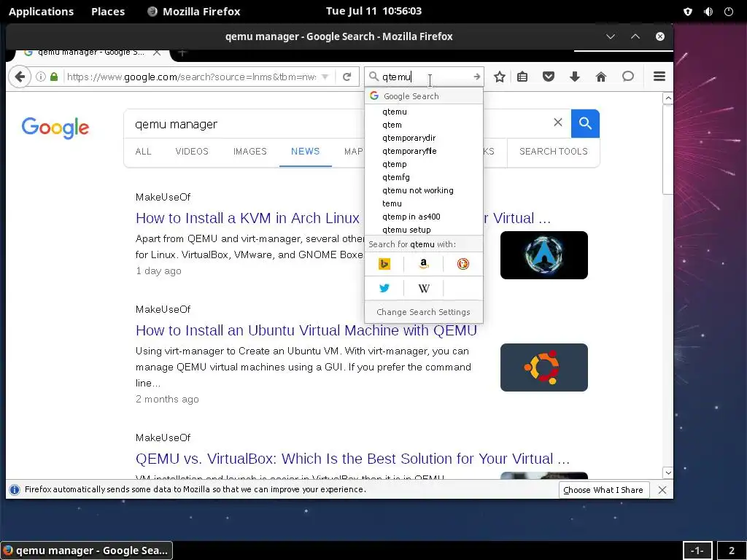Choose the 'temu' suggestion
This screenshot has height=560, width=747.
(424, 203)
